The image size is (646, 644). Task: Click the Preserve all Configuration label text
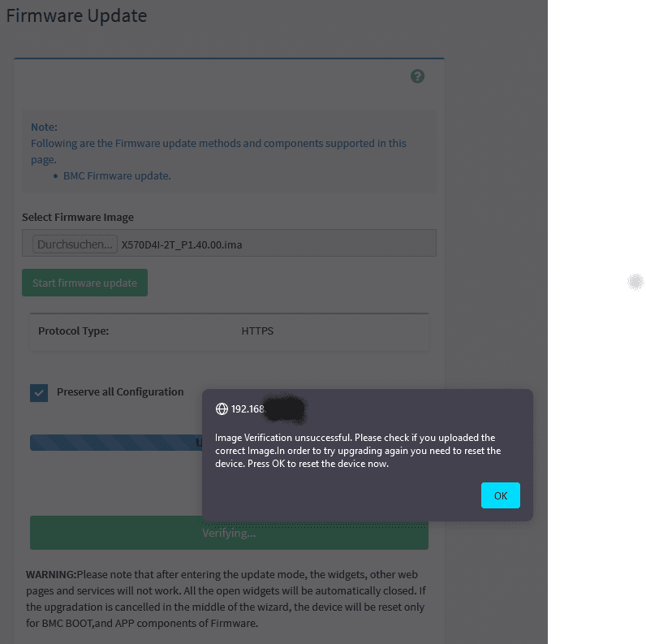point(120,391)
